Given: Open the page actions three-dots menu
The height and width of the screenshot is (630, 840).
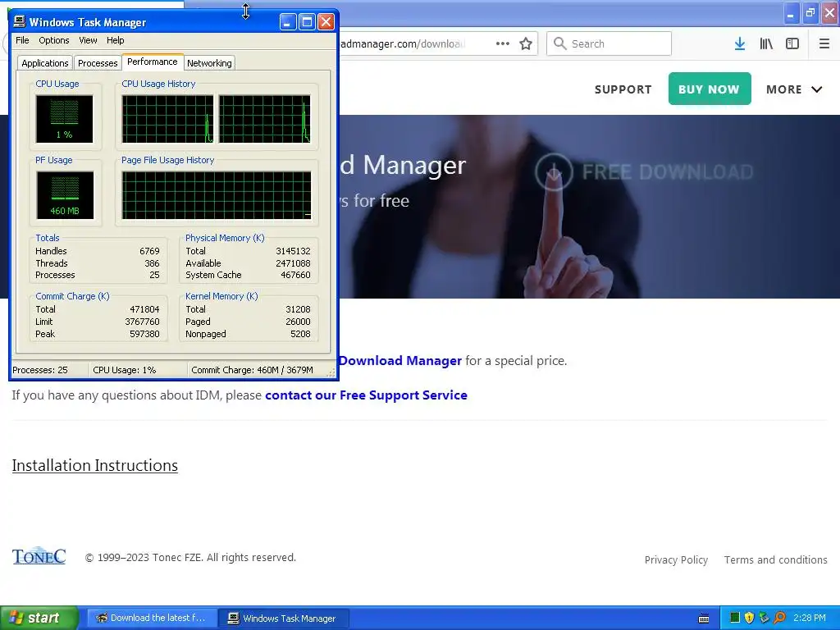Looking at the screenshot, I should pos(503,43).
